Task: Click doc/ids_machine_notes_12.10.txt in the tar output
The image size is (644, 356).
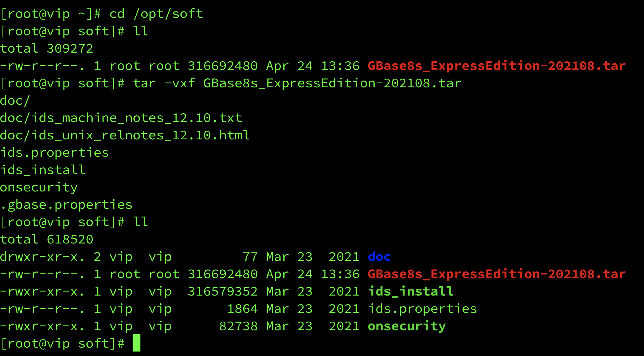Action: pos(121,118)
